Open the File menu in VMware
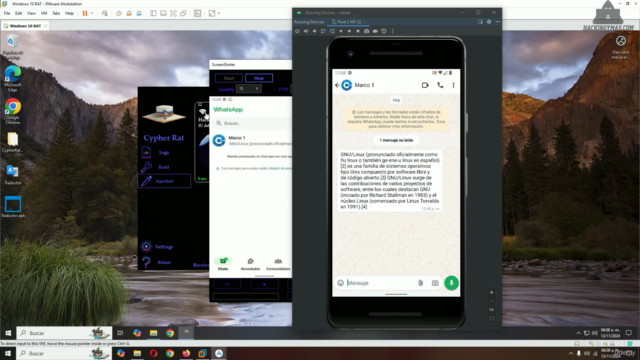This screenshot has width=640, height=360. (x=7, y=13)
